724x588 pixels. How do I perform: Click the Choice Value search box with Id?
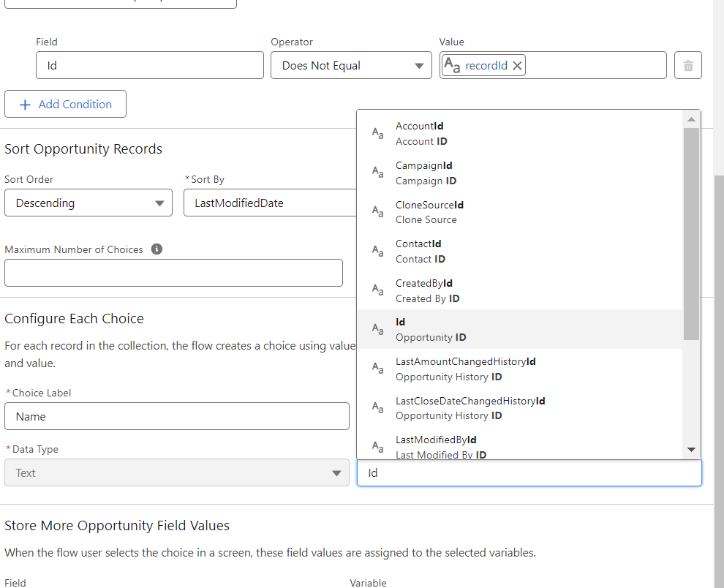point(529,472)
